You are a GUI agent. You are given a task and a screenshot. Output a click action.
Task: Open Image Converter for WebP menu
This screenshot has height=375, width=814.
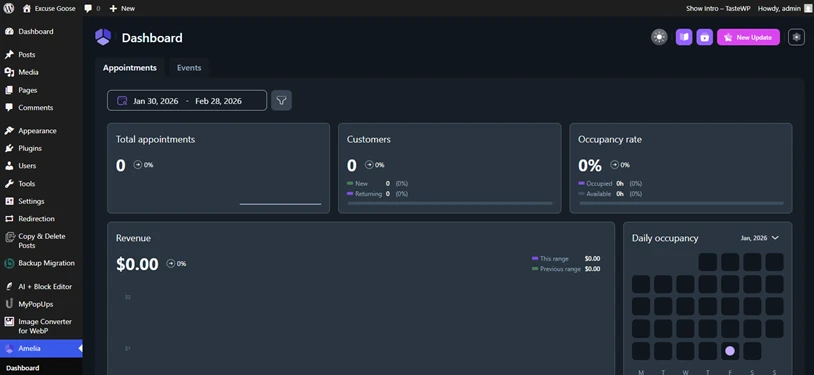41,326
